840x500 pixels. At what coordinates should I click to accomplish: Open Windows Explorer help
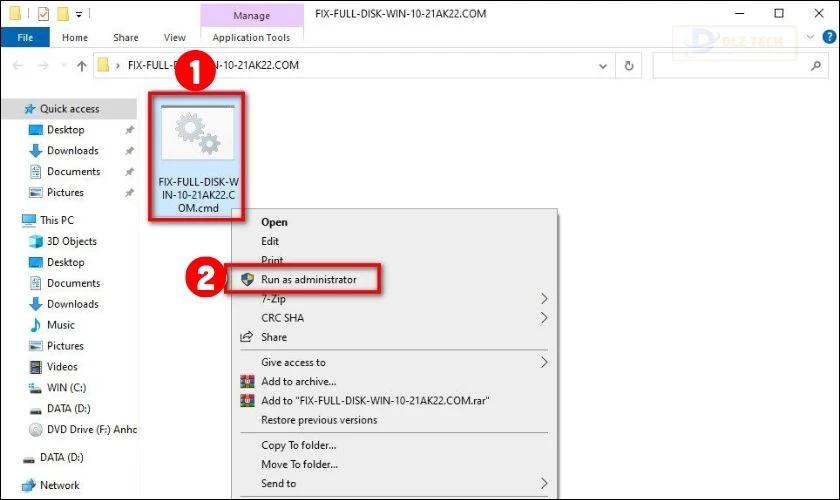click(x=829, y=37)
